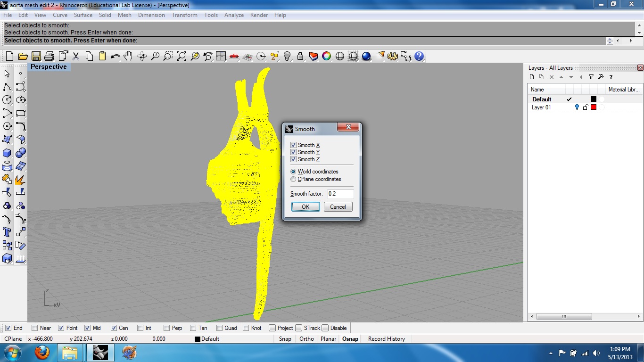Select the Pan hand tool
Screen dimensions: 644x362
(x=128, y=57)
